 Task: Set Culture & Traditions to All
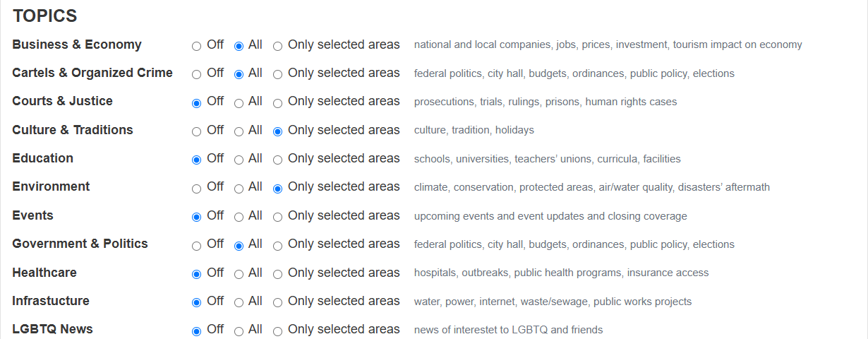tap(239, 131)
